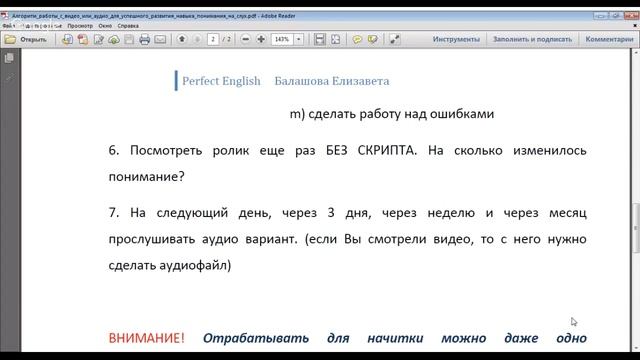The height and width of the screenshot is (360, 640).
Task: Click the Highlight text tool icon
Action: click(373, 39)
